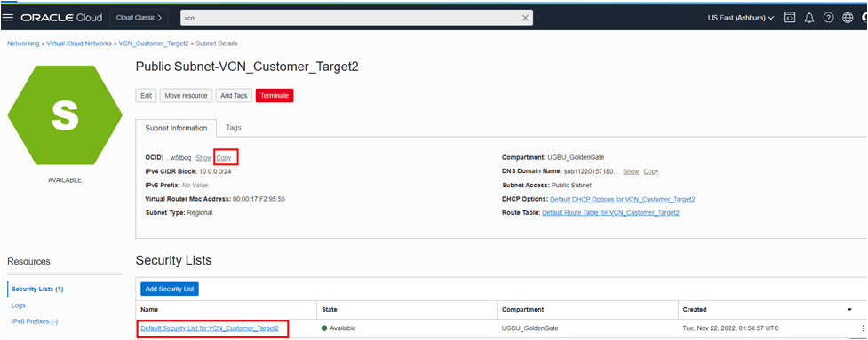Click the Add Tags button
This screenshot has height=340, width=868.
234,96
